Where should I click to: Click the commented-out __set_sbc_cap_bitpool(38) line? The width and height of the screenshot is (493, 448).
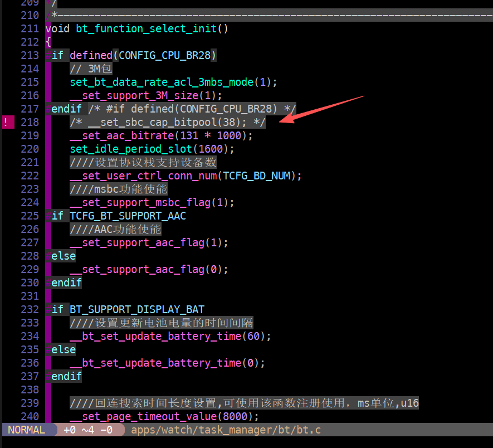pyautogui.click(x=168, y=122)
